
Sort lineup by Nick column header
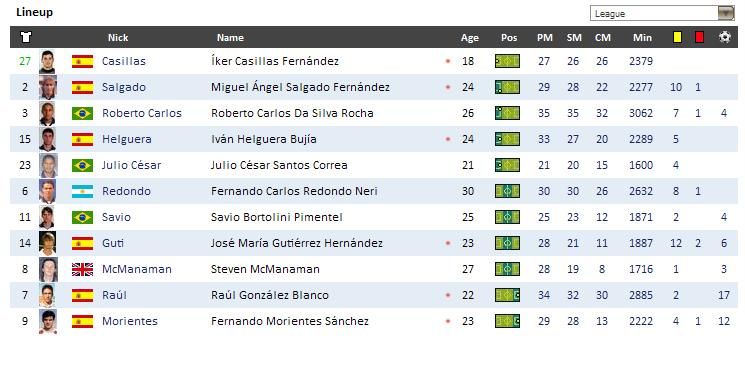(x=118, y=38)
